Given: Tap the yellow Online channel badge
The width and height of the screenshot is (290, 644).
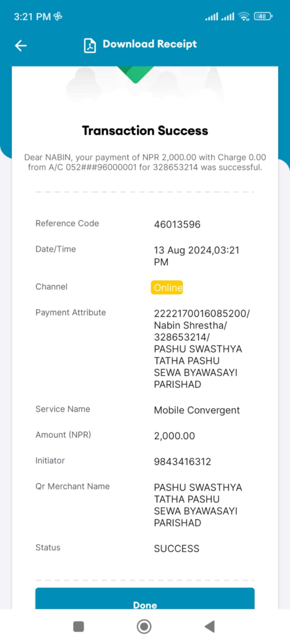Looking at the screenshot, I should pyautogui.click(x=167, y=287).
